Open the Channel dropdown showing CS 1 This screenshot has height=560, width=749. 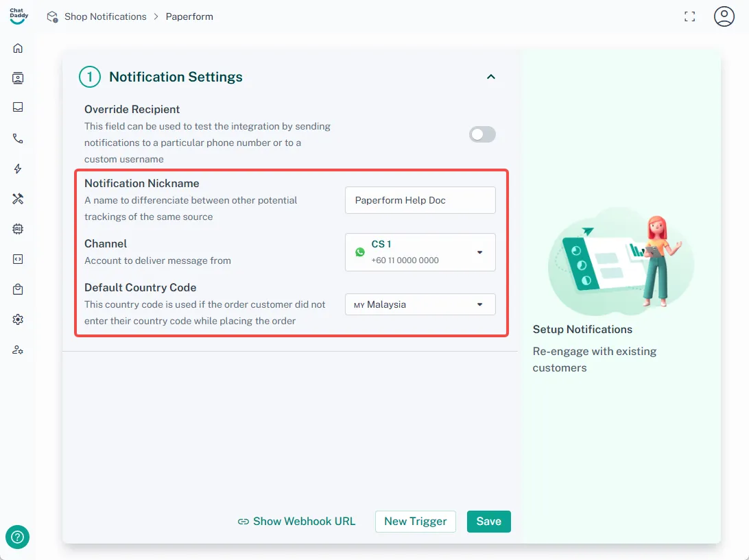420,252
